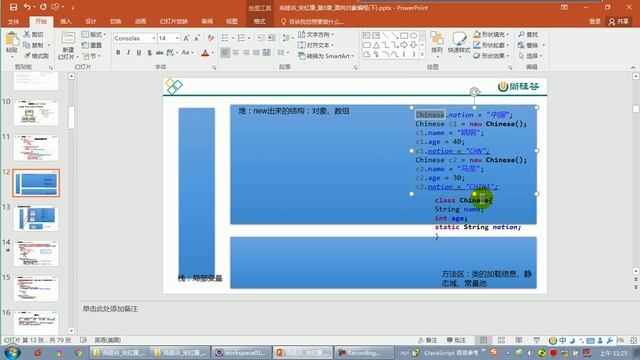Click the Cut scissors icon
The image size is (640, 360).
click(x=27, y=34)
